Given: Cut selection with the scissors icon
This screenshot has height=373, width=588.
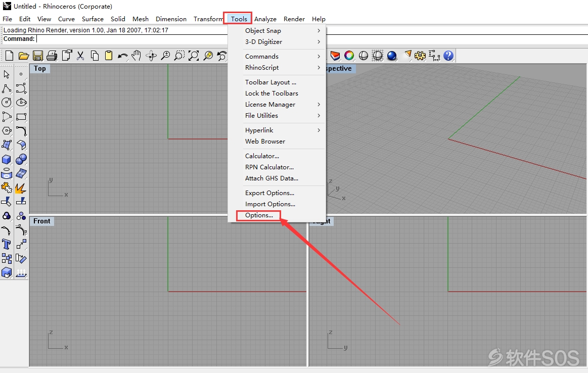Looking at the screenshot, I should [80, 56].
